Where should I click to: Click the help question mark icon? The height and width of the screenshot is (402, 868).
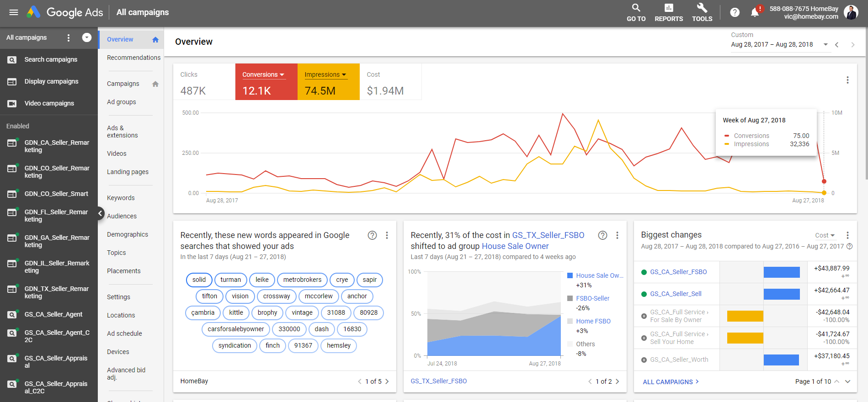(735, 12)
